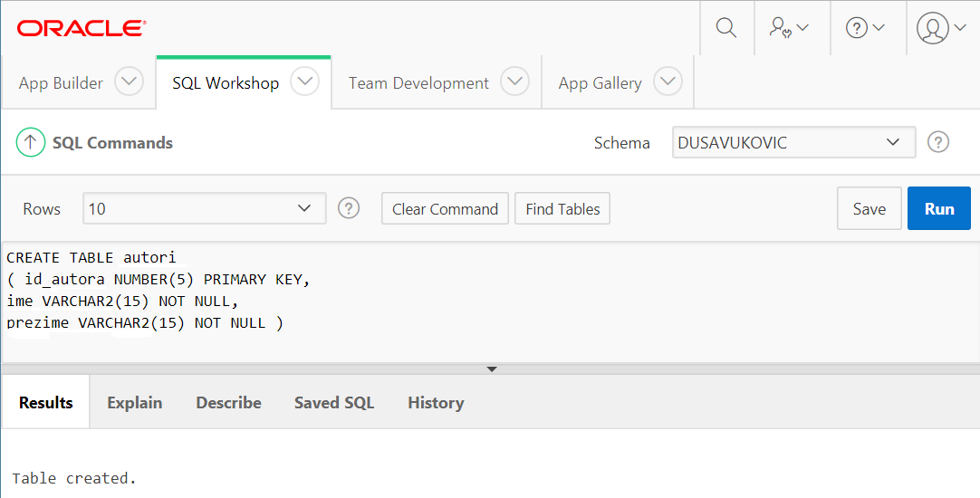The image size is (980, 498).
Task: Open the search magnifier icon
Action: click(x=726, y=28)
